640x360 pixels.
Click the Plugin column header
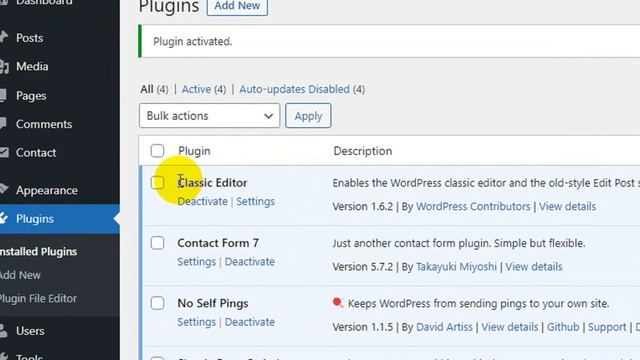[x=194, y=151]
